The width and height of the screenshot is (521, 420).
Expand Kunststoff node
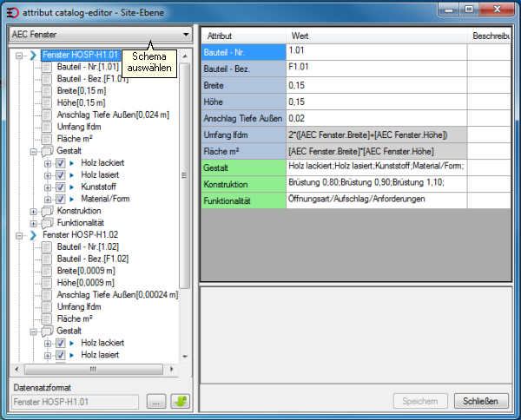(x=48, y=187)
